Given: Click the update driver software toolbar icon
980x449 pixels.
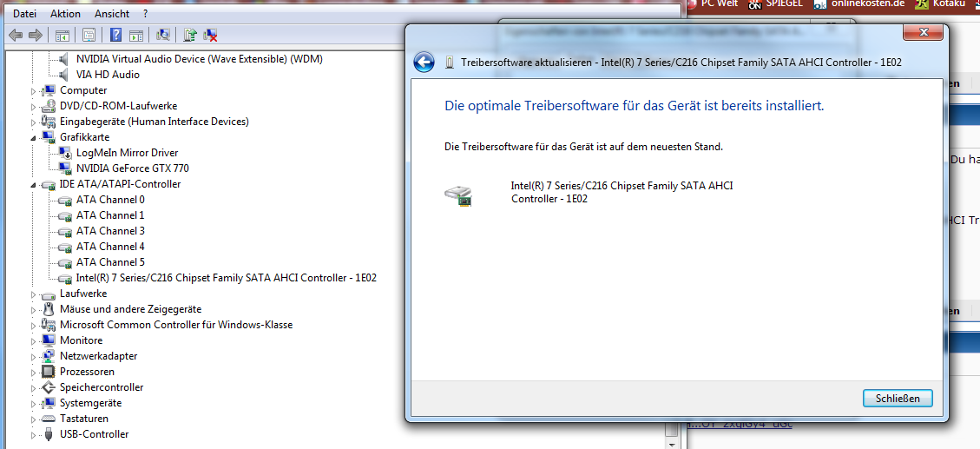Looking at the screenshot, I should click(x=191, y=35).
